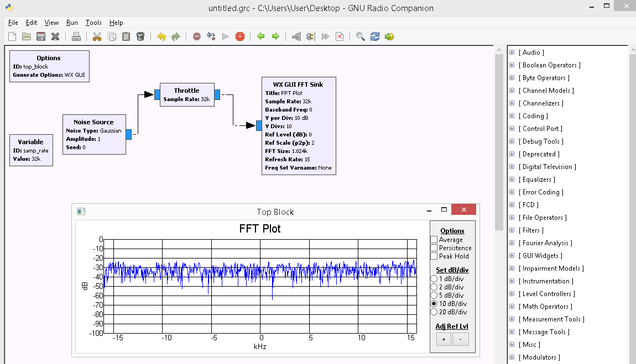Image resolution: width=636 pixels, height=364 pixels.
Task: Open the File menu
Action: click(x=13, y=23)
